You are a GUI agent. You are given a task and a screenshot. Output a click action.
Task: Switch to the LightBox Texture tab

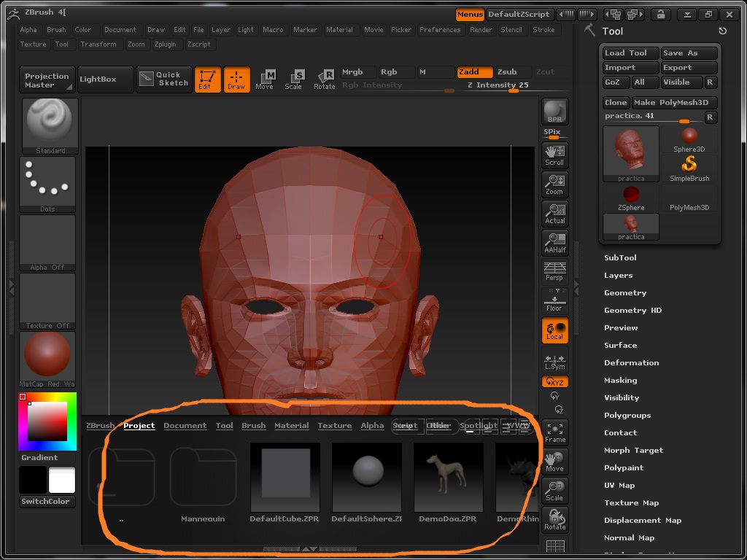click(335, 426)
